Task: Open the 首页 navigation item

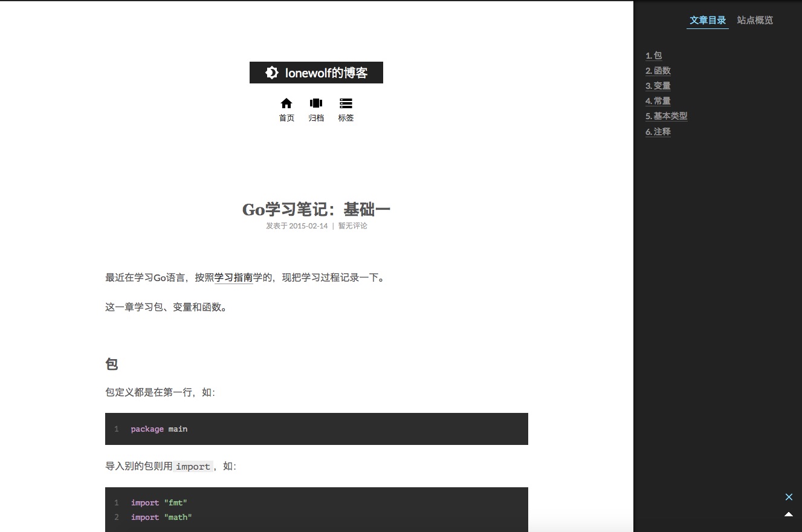Action: coord(286,117)
